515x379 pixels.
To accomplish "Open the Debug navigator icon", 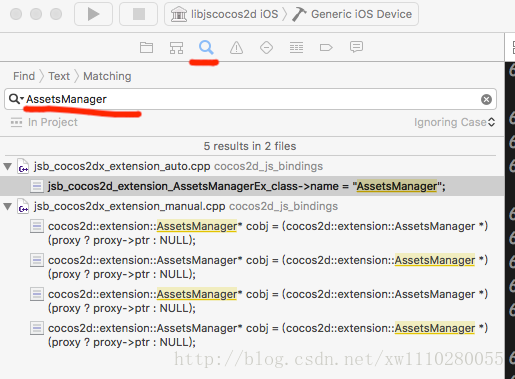I will [296, 48].
